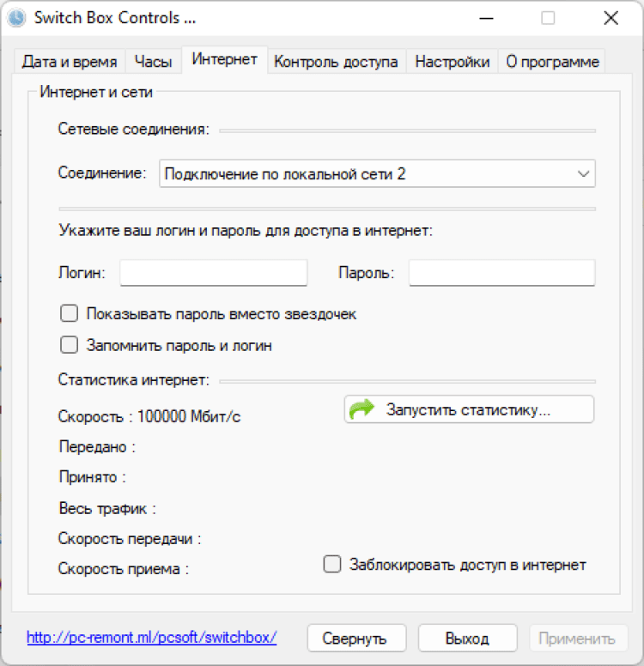The height and width of the screenshot is (666, 644).
Task: Click the green arrow on Запустить статистику
Action: (x=362, y=409)
